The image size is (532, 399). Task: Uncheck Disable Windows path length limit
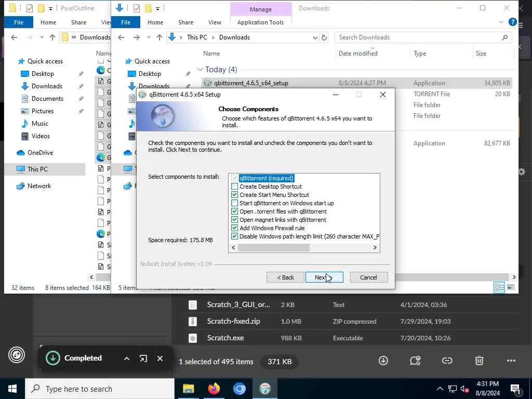[234, 236]
